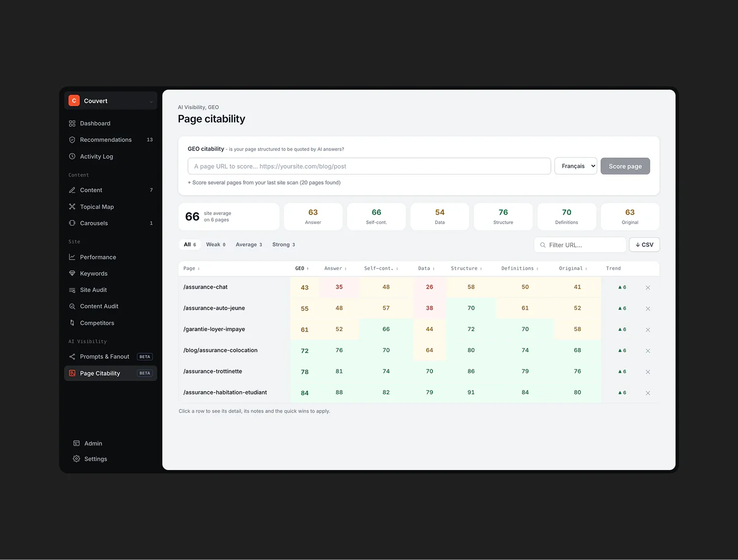Click the Carousels icon
The image size is (738, 560).
coord(72,223)
